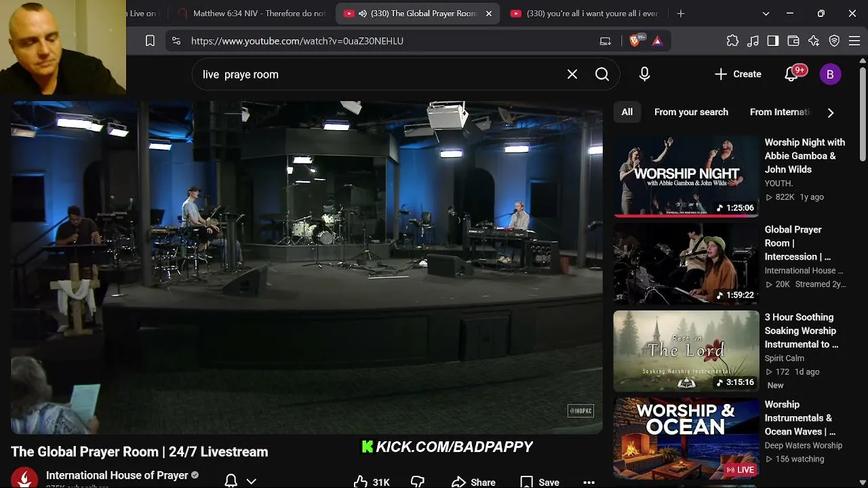Image resolution: width=868 pixels, height=488 pixels.
Task: Click the cast/picture-in-picture icon in the address bar
Action: (x=606, y=41)
